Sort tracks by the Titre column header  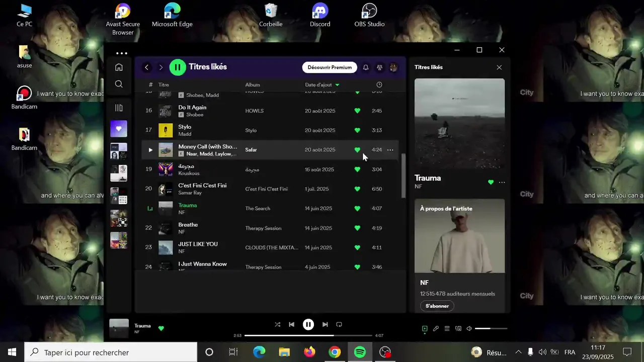164,85
